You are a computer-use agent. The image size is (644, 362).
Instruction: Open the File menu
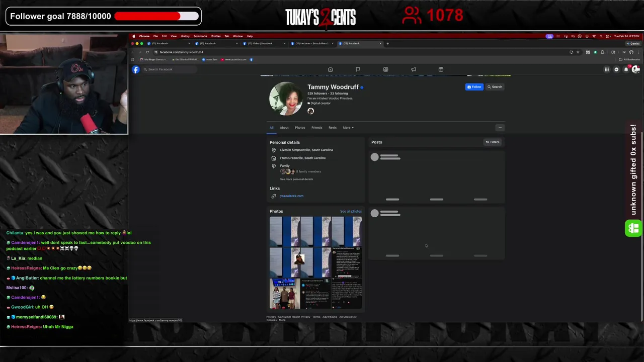155,36
